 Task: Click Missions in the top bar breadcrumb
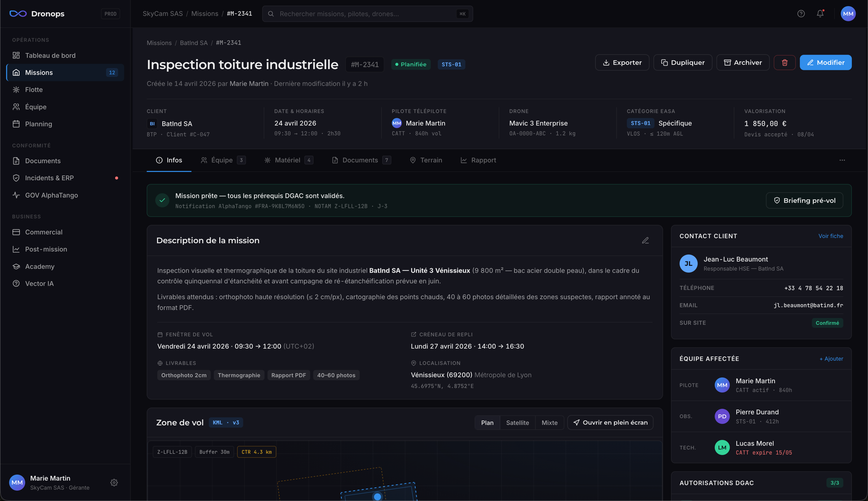click(205, 14)
